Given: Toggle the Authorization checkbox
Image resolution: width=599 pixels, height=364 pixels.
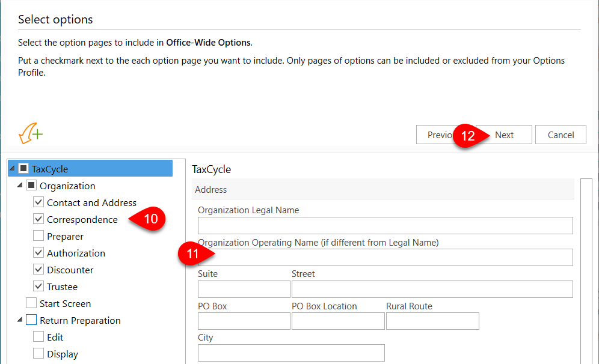Looking at the screenshot, I should point(38,253).
